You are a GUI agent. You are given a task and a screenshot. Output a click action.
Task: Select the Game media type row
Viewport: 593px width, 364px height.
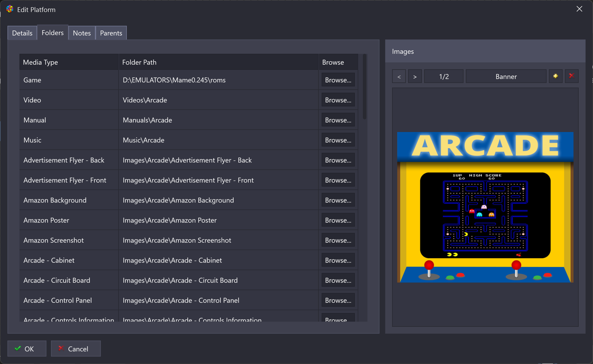[x=69, y=80]
